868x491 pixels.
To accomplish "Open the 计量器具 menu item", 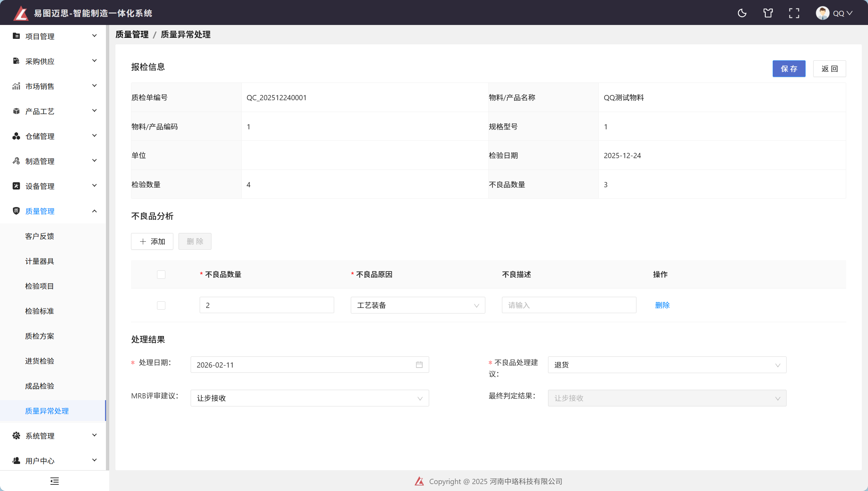I will click(x=40, y=261).
